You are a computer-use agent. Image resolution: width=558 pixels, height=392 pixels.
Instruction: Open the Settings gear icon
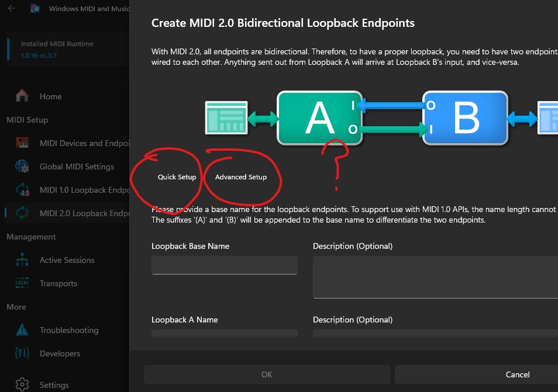coord(22,384)
